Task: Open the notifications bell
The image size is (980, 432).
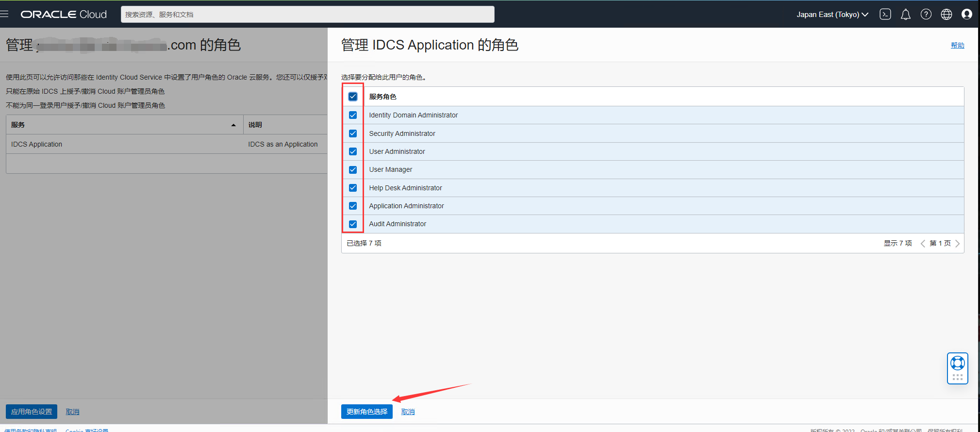Action: (x=906, y=15)
